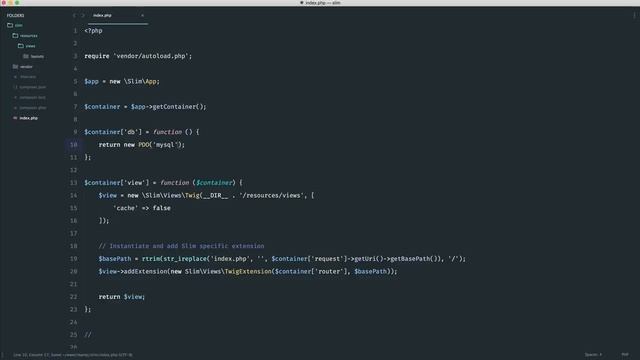Click getContainer() on line 7
This screenshot has height=360, width=640.
[178, 107]
